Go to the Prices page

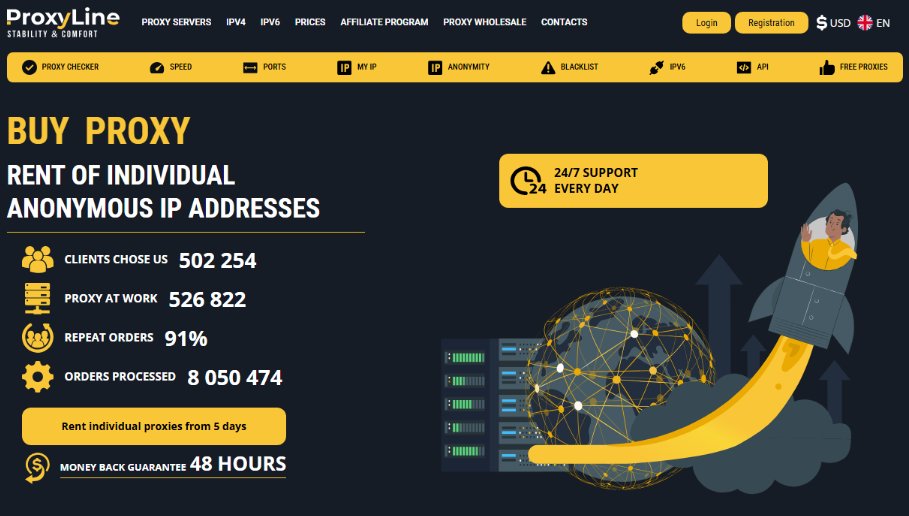point(310,22)
